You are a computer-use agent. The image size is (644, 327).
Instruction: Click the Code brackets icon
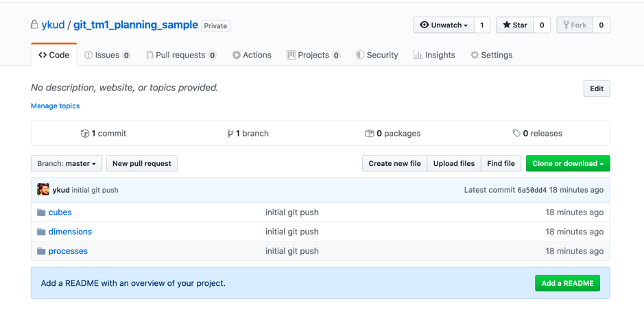tap(43, 55)
